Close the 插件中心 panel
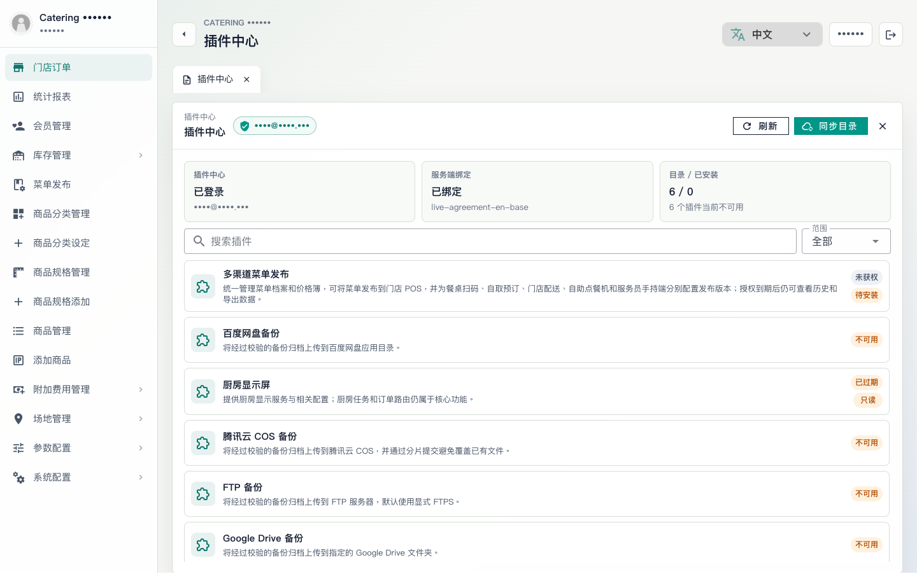917x588 pixels. coord(883,126)
